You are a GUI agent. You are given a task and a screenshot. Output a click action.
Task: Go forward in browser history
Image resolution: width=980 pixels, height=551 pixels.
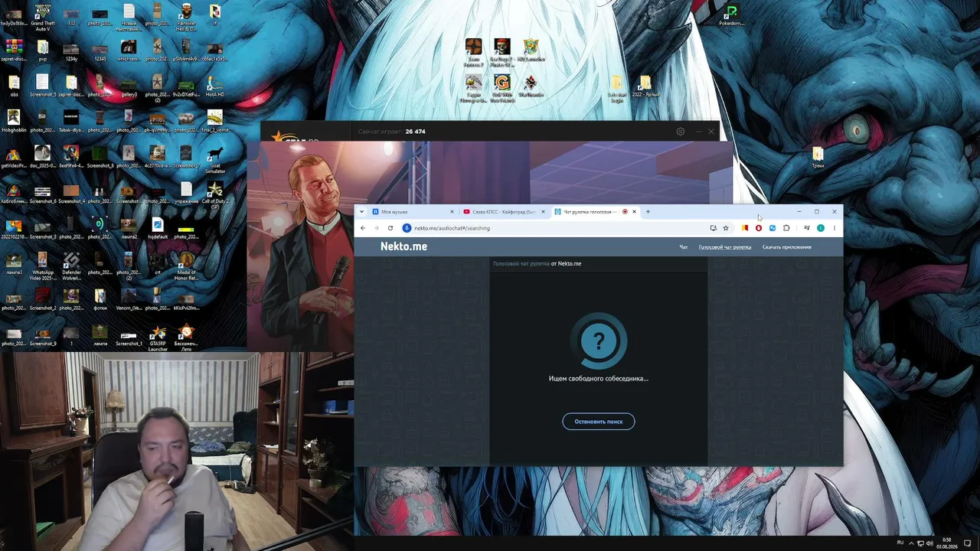[376, 228]
